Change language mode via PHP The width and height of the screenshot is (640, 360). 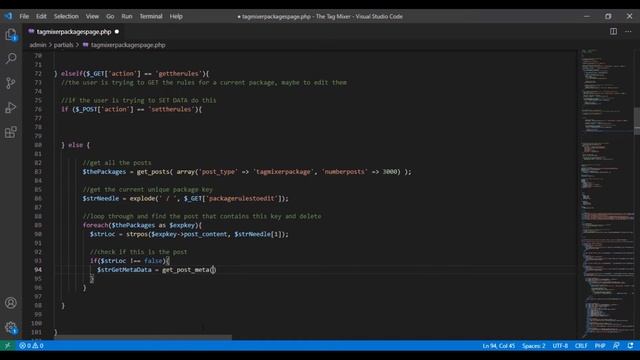(600, 346)
